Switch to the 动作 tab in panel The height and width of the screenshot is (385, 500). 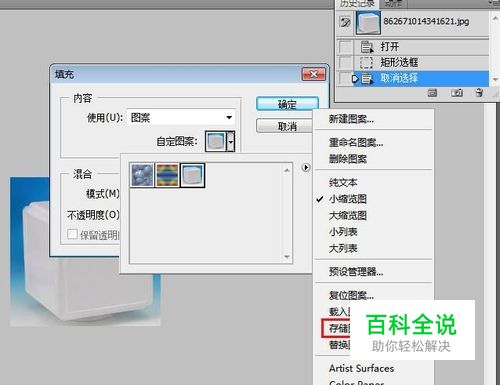pos(393,4)
